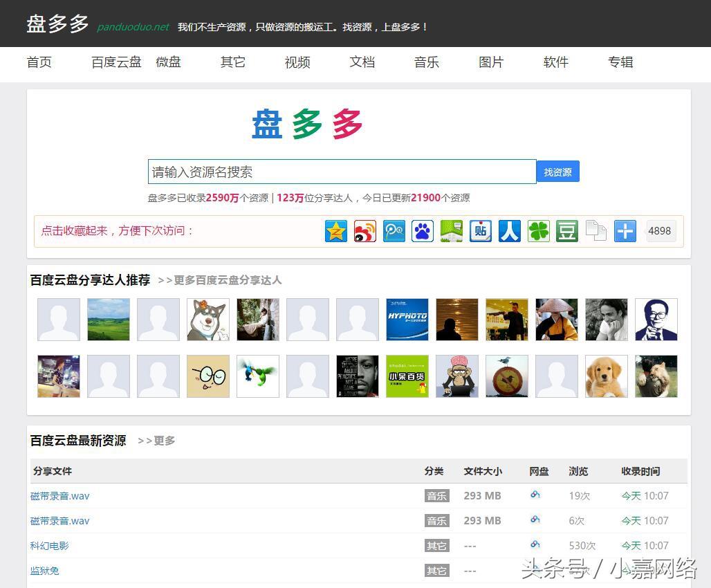Click the QQ Zone star share icon
The width and height of the screenshot is (711, 588).
click(336, 231)
